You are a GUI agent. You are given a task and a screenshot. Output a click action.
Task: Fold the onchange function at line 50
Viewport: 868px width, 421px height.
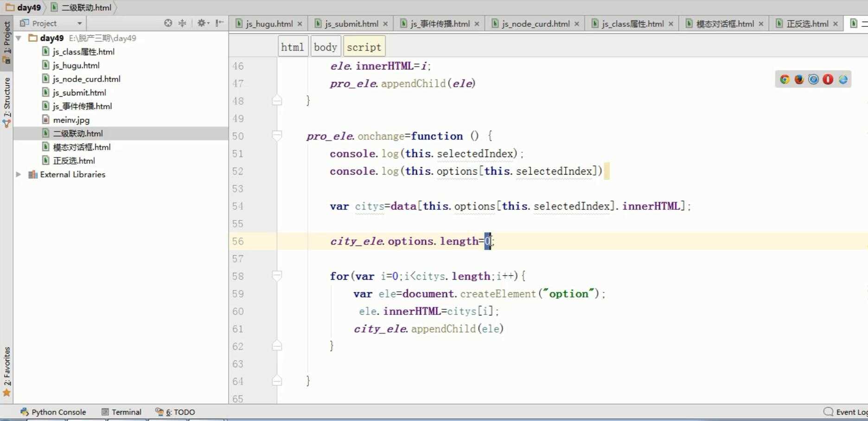pos(277,136)
